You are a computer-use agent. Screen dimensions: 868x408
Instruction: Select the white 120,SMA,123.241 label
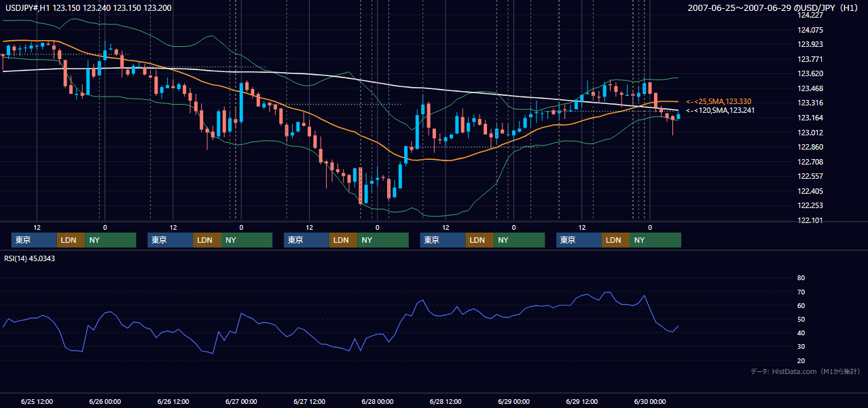(x=720, y=110)
